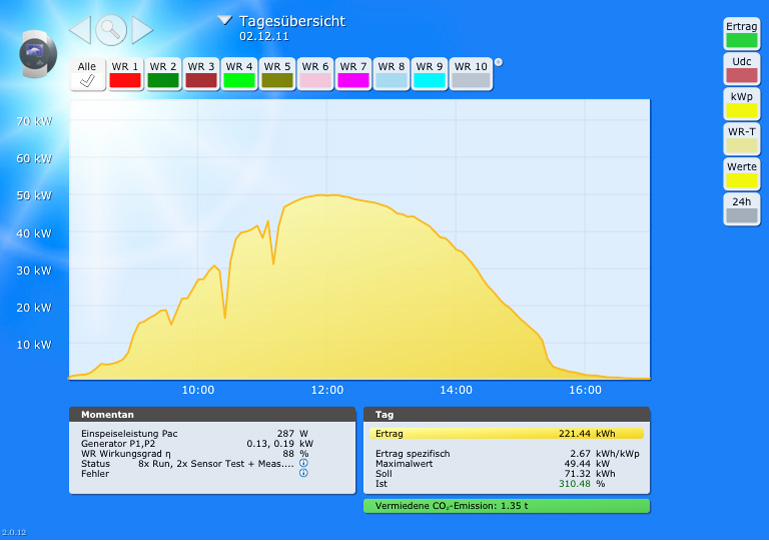Open the Werte values view
Image resolution: width=769 pixels, height=541 pixels.
coord(741,173)
